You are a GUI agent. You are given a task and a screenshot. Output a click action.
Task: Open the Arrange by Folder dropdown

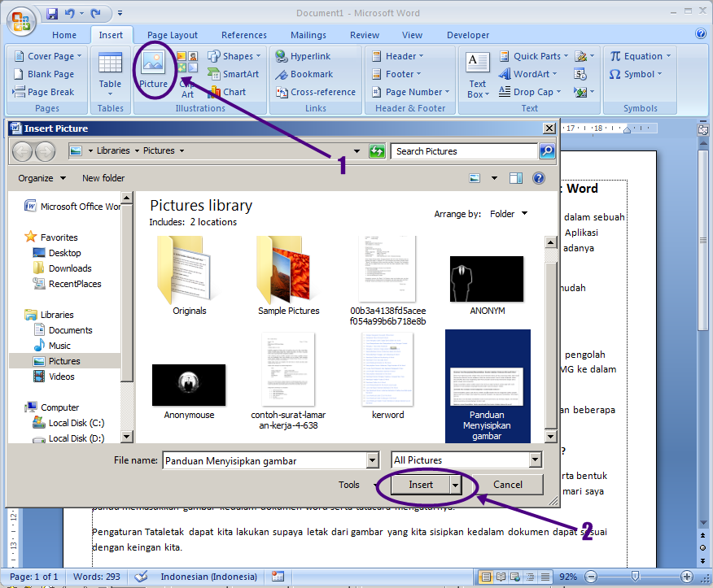pos(509,214)
